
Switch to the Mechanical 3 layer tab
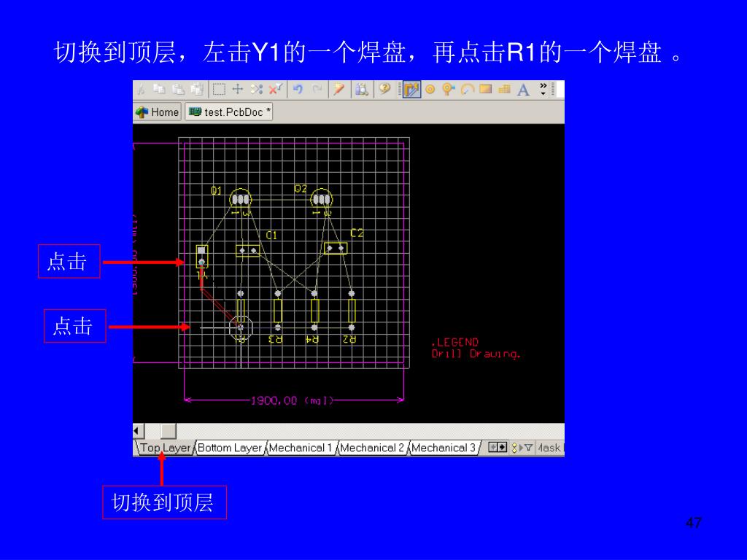point(444,448)
